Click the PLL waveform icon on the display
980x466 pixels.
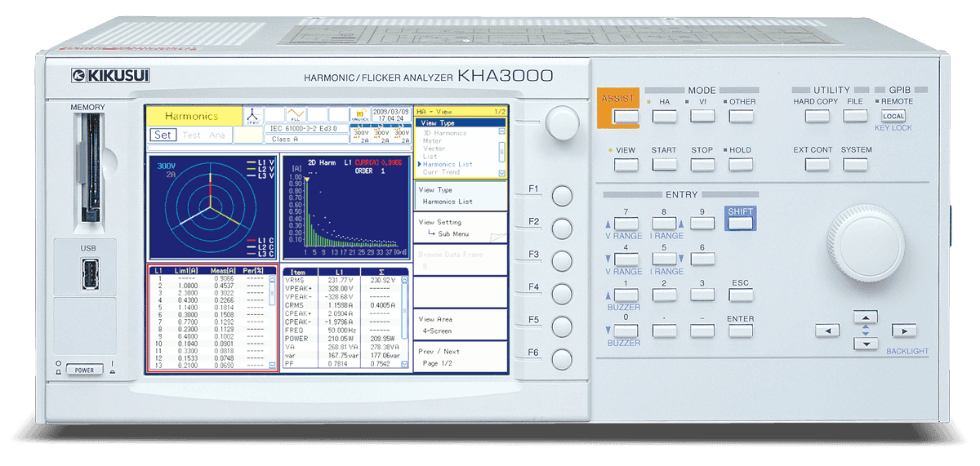point(296,115)
